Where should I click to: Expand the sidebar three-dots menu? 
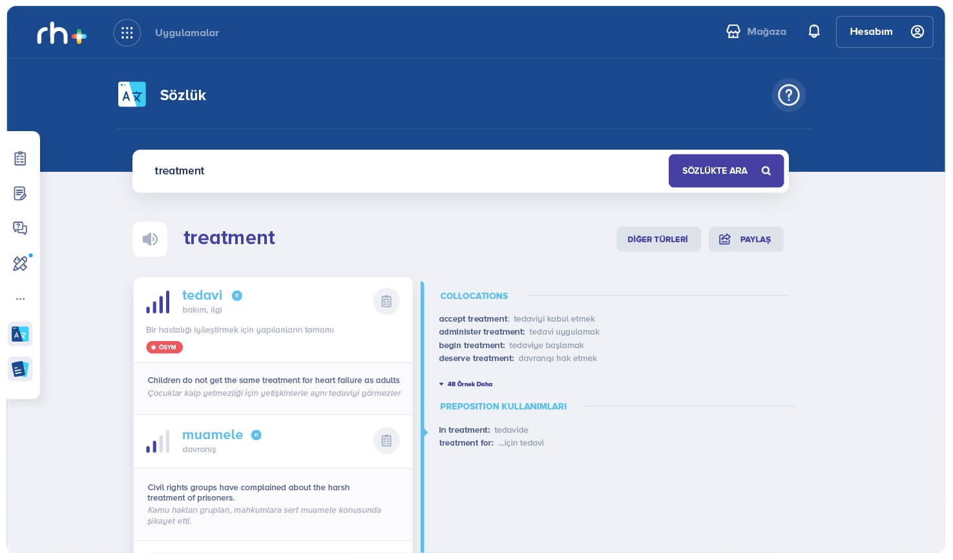point(20,299)
